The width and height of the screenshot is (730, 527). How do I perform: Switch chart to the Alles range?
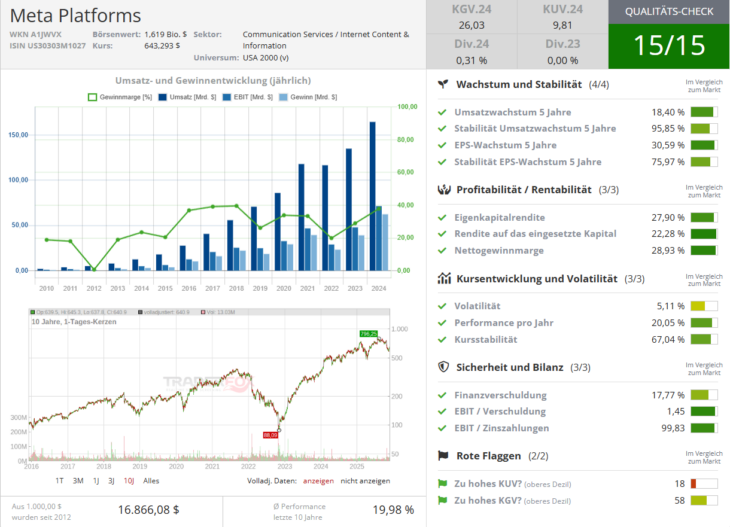(152, 480)
